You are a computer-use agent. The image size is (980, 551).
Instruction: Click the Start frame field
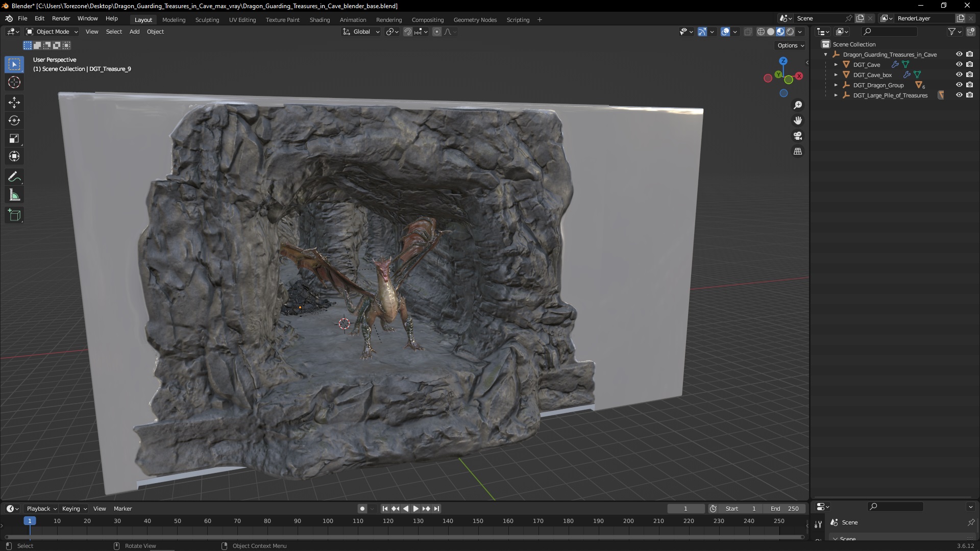coord(741,509)
